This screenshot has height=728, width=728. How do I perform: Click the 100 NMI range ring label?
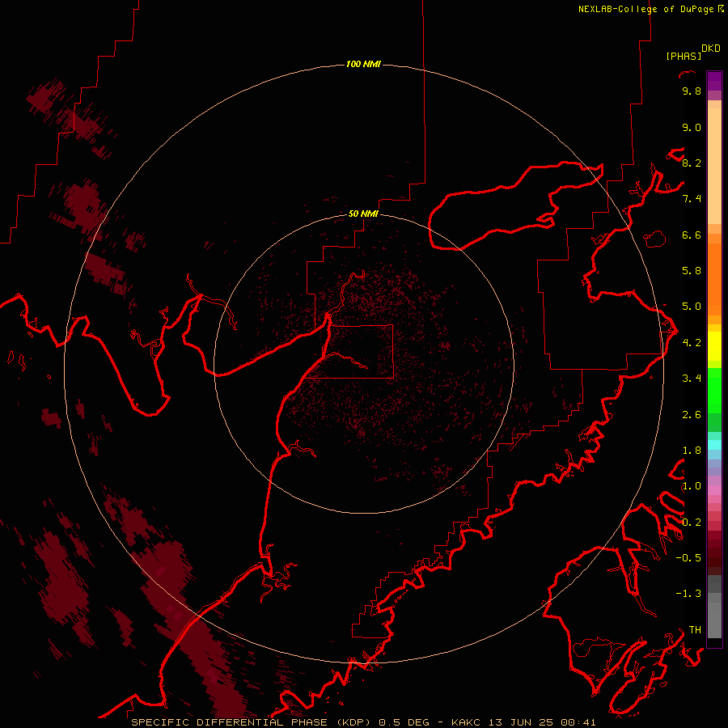pyautogui.click(x=363, y=64)
